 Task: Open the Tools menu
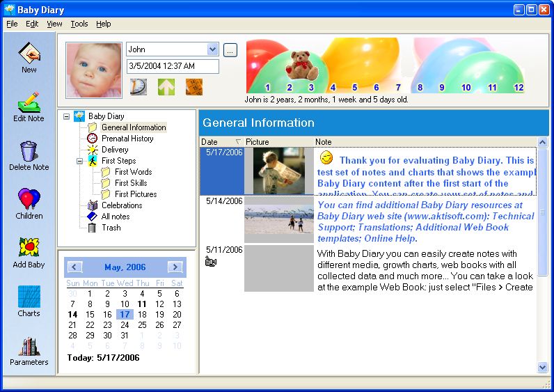click(x=79, y=24)
